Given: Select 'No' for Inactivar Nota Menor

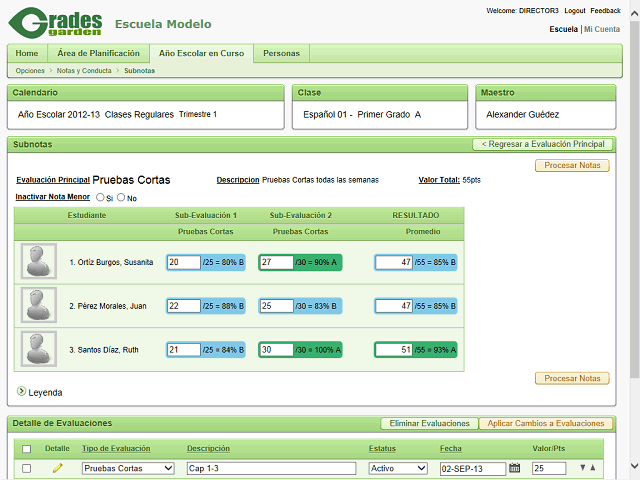Looking at the screenshot, I should point(121,198).
